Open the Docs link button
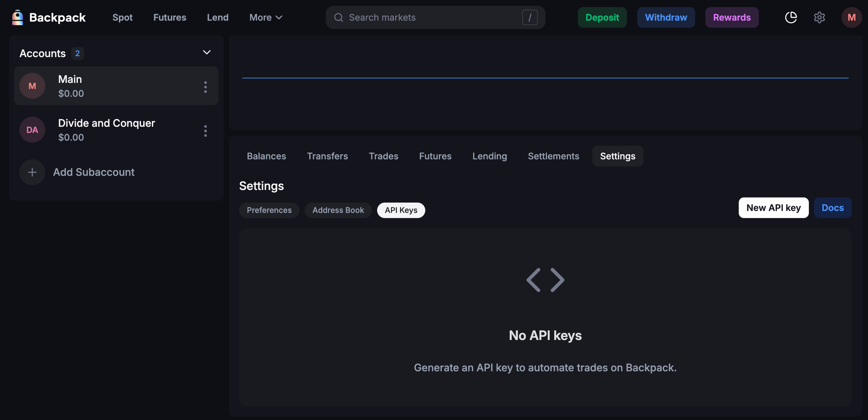The image size is (868, 420). click(832, 208)
